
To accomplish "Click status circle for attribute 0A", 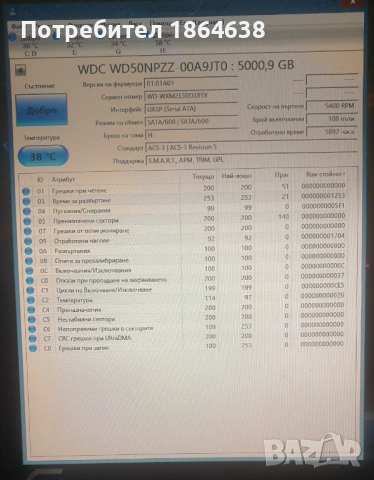I will point(29,251).
